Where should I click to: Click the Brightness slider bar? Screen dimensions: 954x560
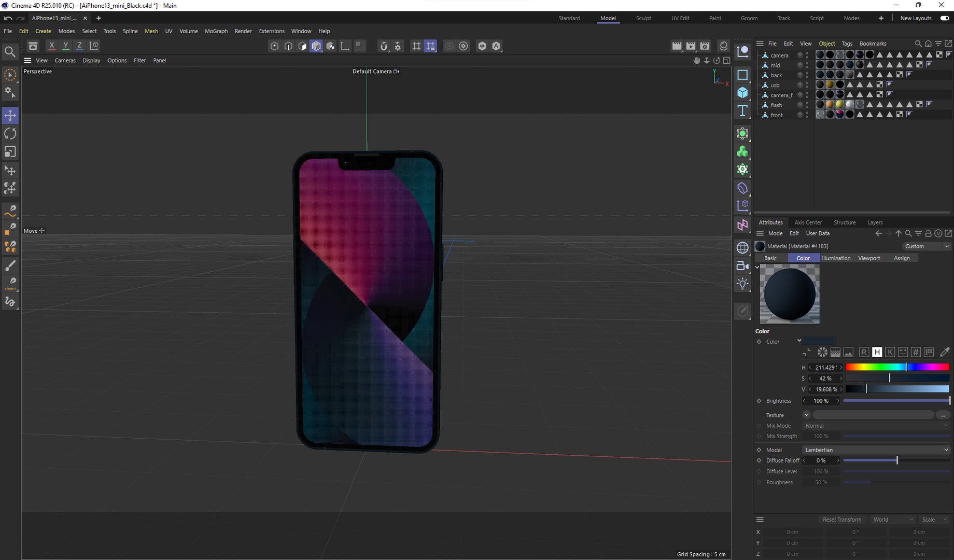[x=896, y=401]
